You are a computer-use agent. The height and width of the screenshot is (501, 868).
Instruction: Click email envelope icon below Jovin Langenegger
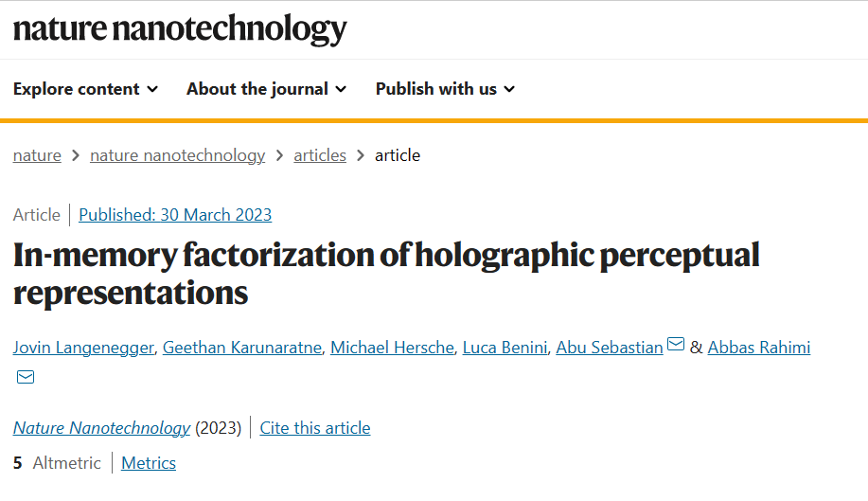(x=26, y=377)
